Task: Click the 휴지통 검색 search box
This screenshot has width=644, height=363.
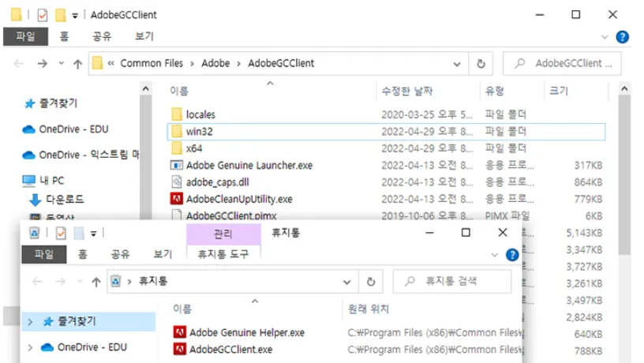Action: [452, 282]
